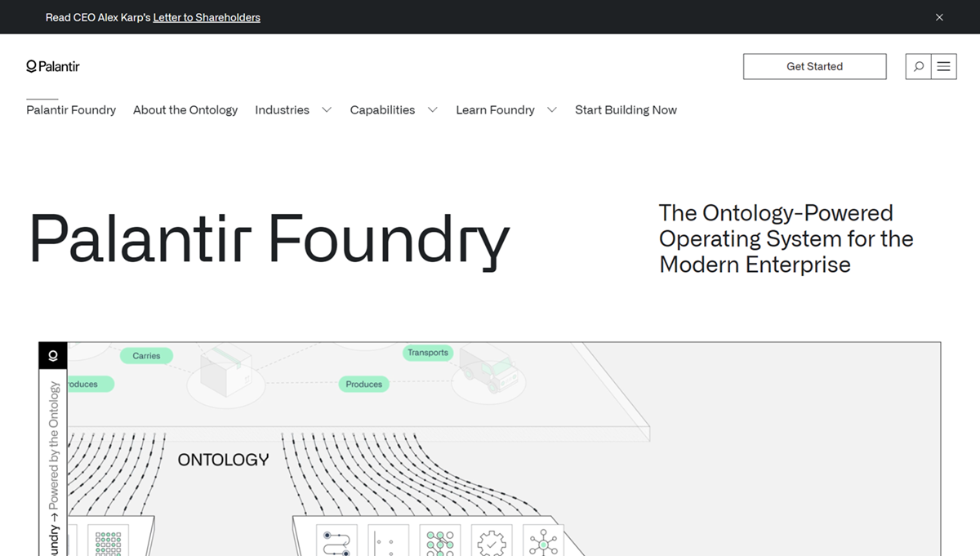Image resolution: width=980 pixels, height=556 pixels.
Task: Go to the Palantir home logo
Action: 53,66
